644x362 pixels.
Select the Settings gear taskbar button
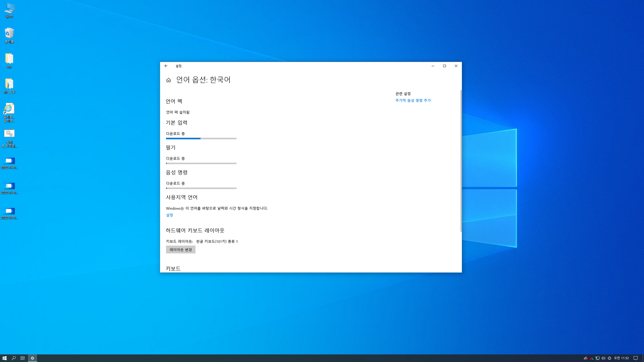click(32, 358)
